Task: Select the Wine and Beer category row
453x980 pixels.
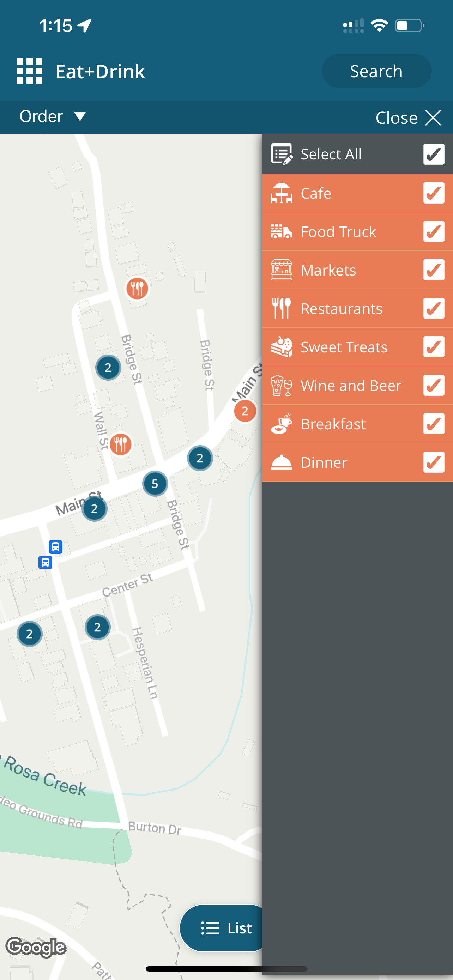Action: [357, 385]
